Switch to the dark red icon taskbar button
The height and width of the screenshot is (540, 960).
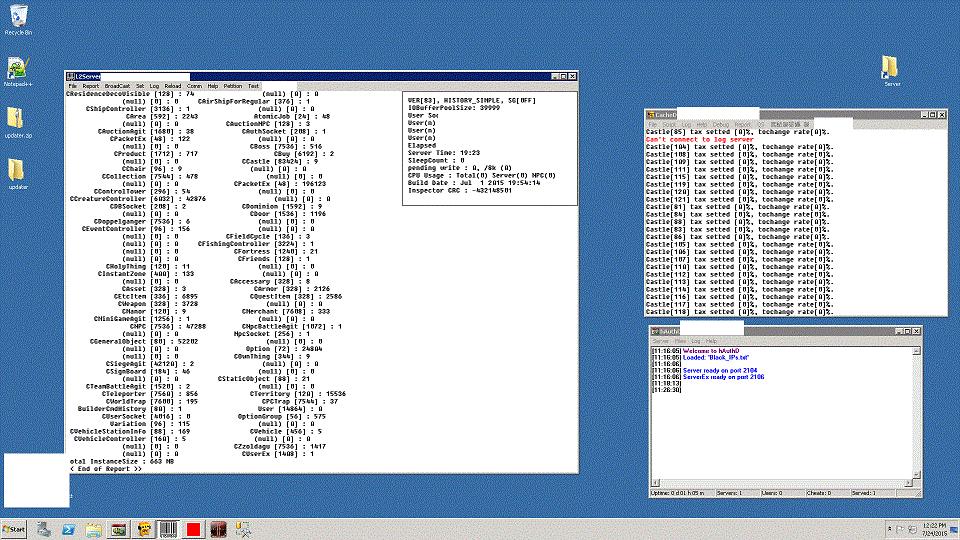219,529
